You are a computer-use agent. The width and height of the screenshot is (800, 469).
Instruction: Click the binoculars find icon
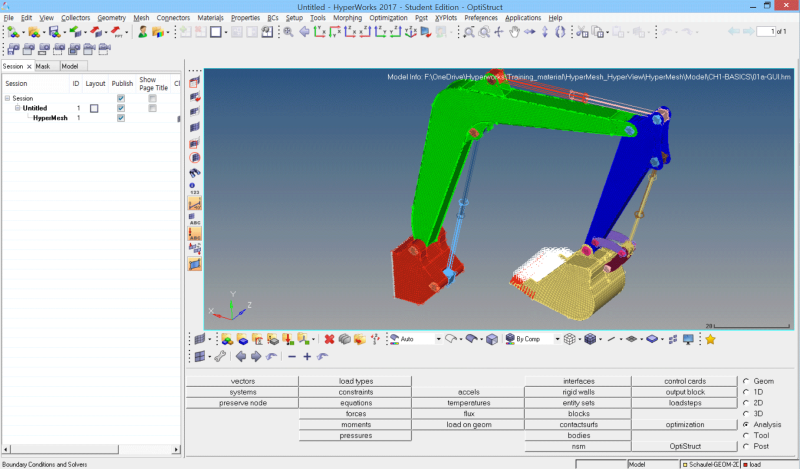[x=194, y=173]
